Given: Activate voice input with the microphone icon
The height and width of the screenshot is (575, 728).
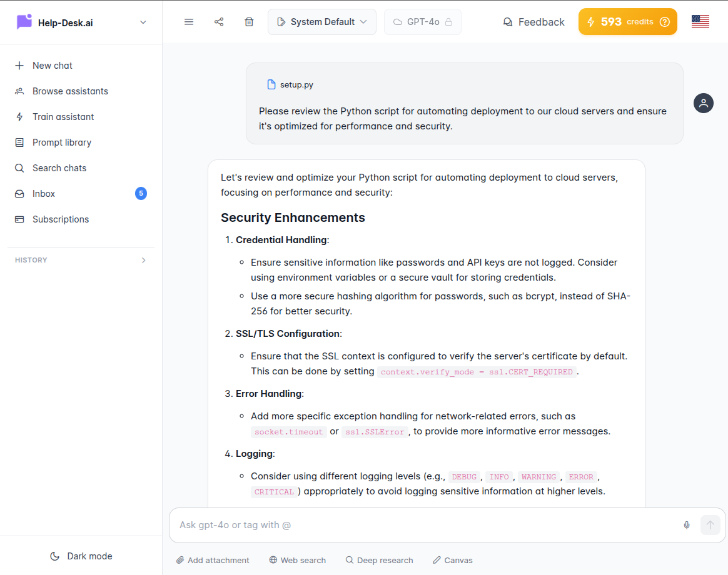Looking at the screenshot, I should (686, 525).
